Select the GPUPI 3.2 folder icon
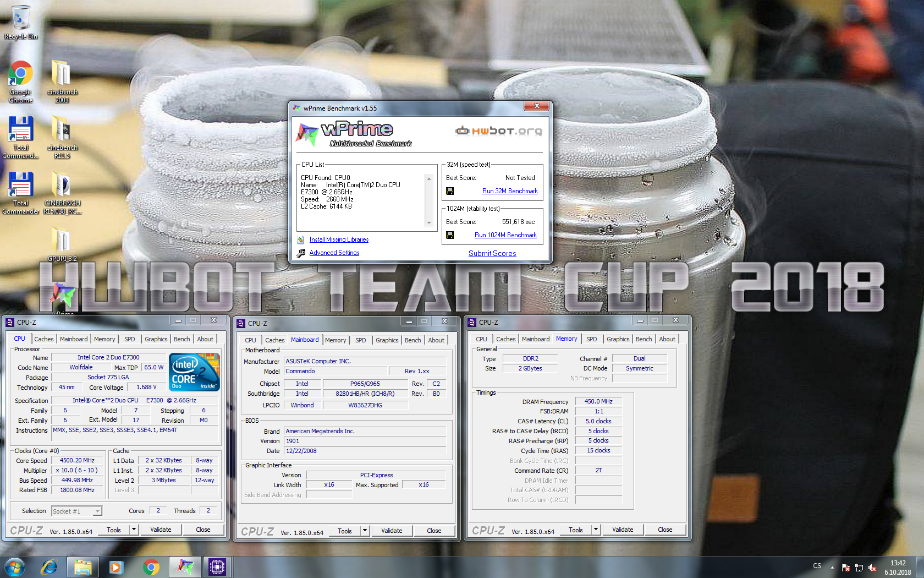The width and height of the screenshot is (924, 578). (62, 244)
